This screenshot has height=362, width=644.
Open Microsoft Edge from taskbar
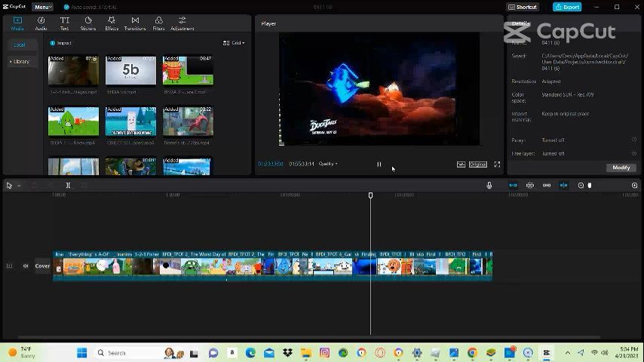pyautogui.click(x=250, y=352)
